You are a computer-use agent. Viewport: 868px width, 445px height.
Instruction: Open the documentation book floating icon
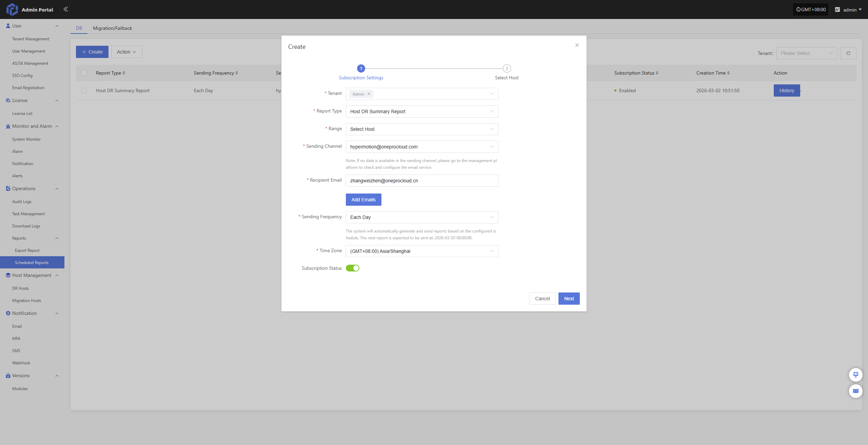855,391
